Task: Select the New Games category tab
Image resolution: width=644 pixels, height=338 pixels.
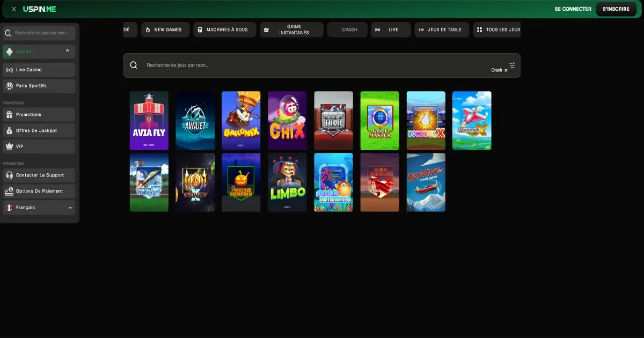Action: 165,30
